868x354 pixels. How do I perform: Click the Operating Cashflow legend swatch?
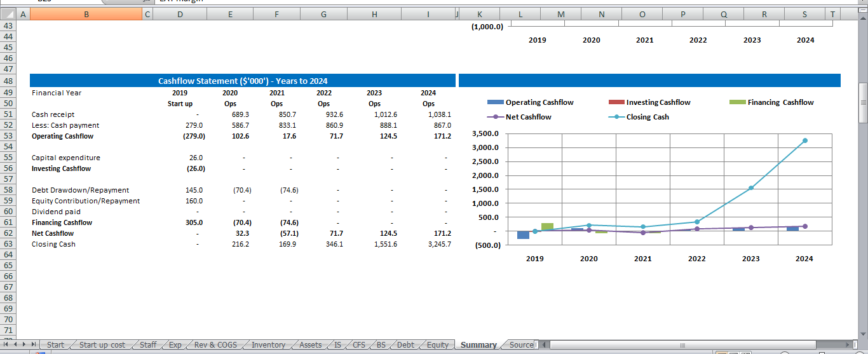point(495,102)
